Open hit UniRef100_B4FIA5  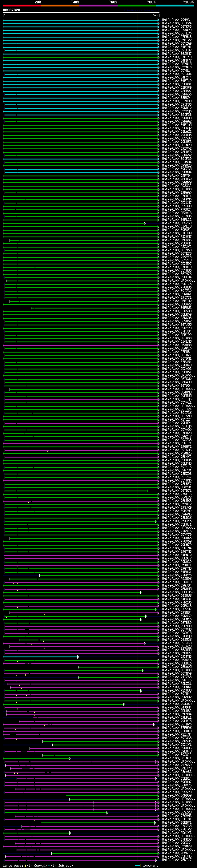(x=177, y=125)
